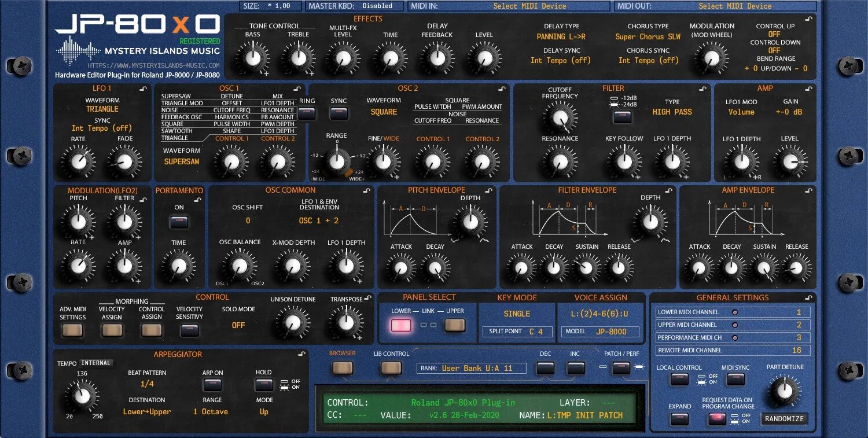Click the morphing CONTROL ASSIGN button

click(x=152, y=330)
